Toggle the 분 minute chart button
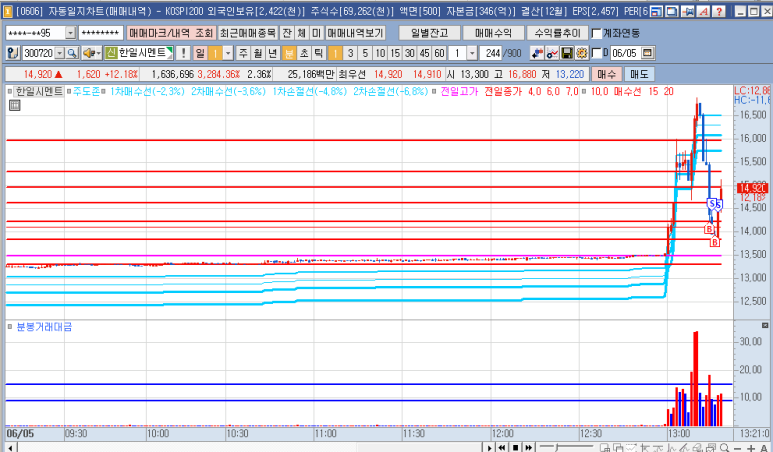Viewport: 773px width, 452px height. [289, 53]
